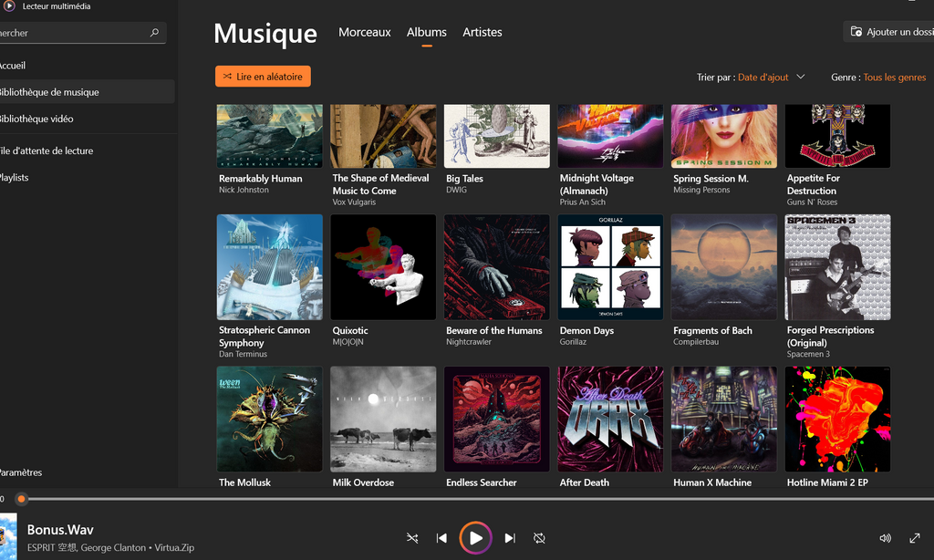Click the Bonus.Wav now-playing artwork

pyautogui.click(x=7, y=536)
